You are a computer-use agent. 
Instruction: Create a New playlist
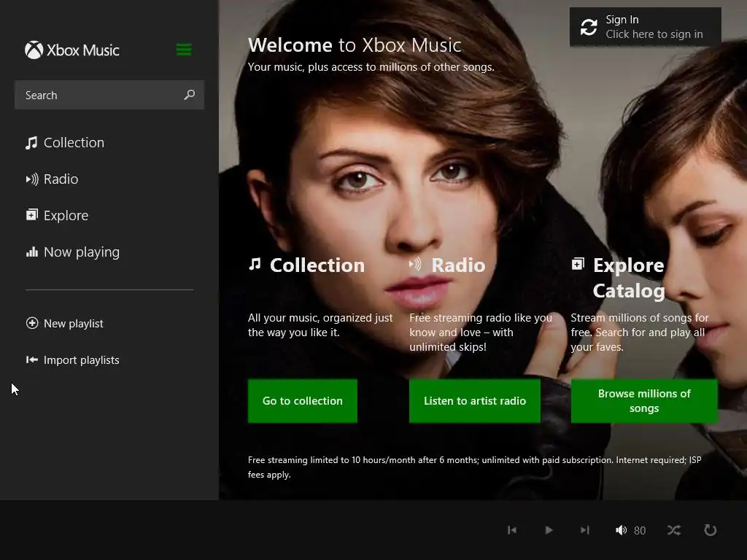click(64, 323)
